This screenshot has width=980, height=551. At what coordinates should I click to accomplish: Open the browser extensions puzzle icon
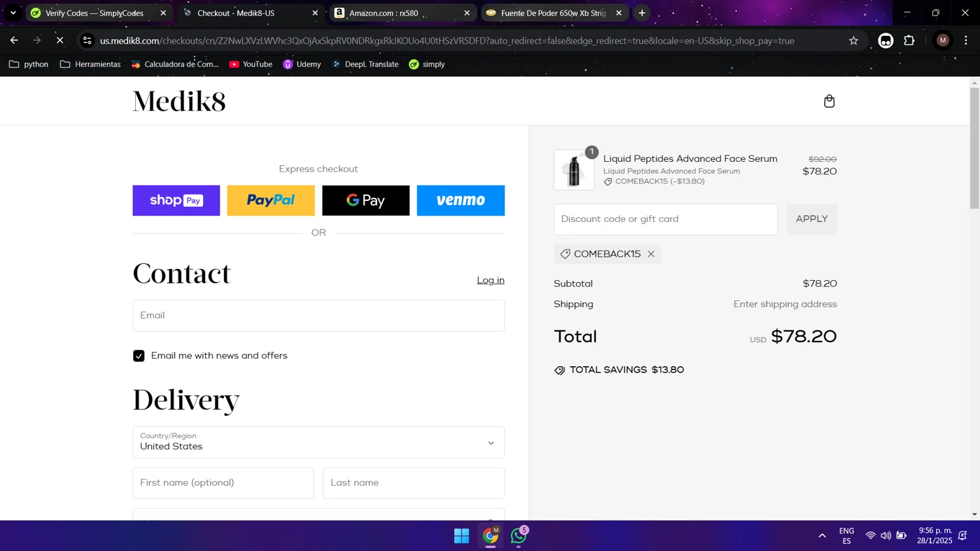click(909, 40)
